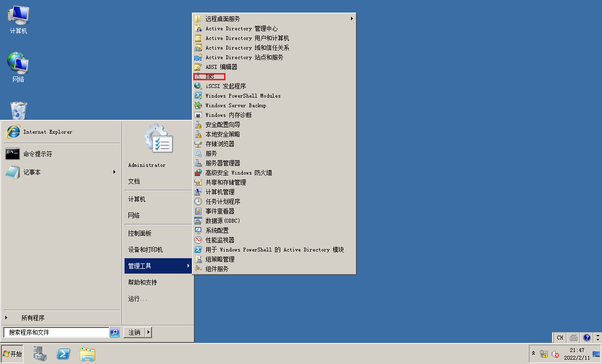This screenshot has width=602, height=364.
Task: Open 网络 desktop icon
Action: [18, 67]
